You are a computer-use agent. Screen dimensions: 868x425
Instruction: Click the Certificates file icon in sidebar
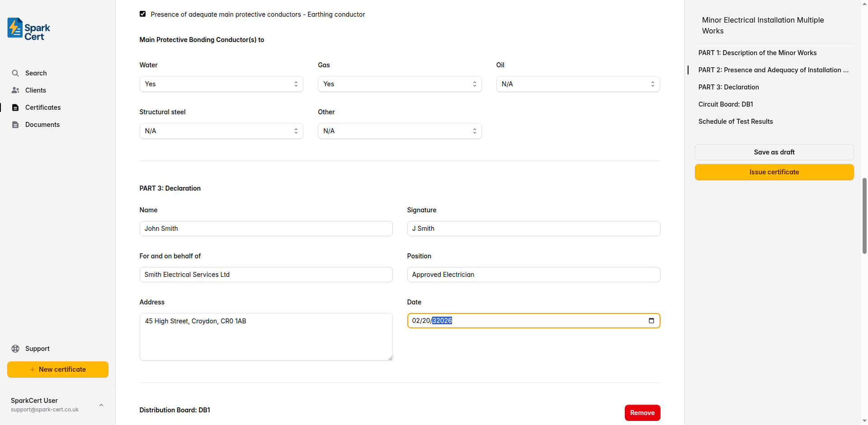15,107
